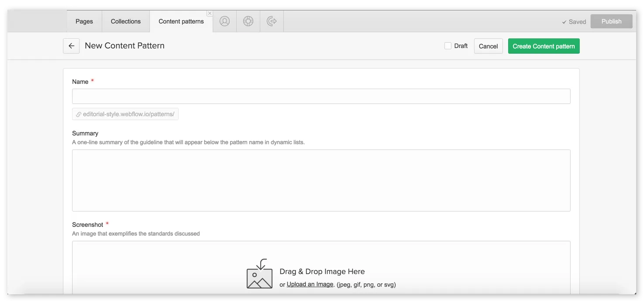The height and width of the screenshot is (303, 644).
Task: Go back with the left arrow button
Action: [71, 46]
